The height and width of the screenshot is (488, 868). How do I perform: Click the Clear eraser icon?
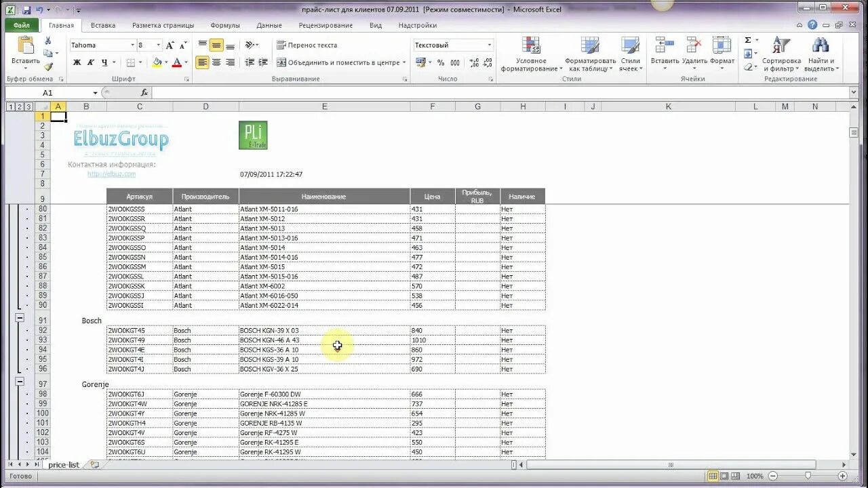pos(748,66)
